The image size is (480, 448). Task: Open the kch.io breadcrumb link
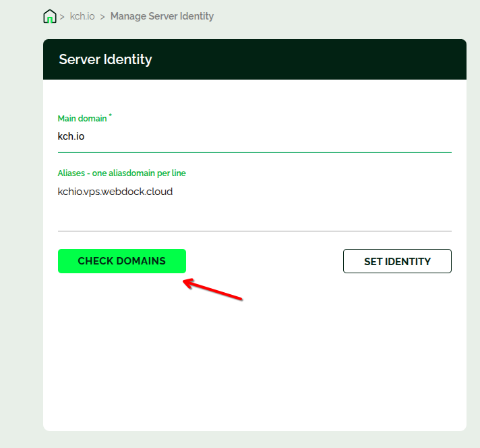point(82,16)
